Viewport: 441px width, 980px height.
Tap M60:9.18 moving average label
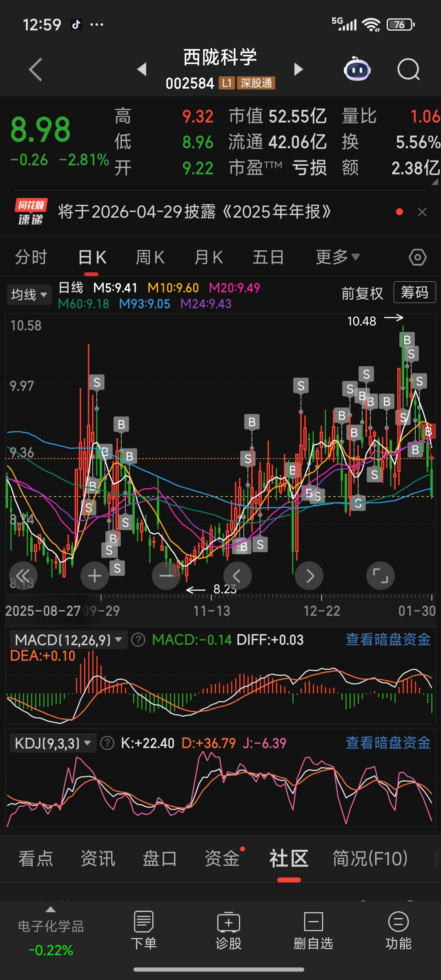[84, 304]
